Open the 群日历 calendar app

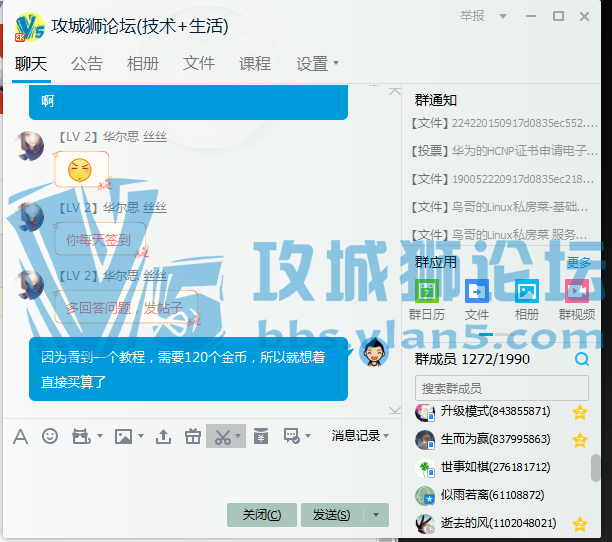point(427,291)
